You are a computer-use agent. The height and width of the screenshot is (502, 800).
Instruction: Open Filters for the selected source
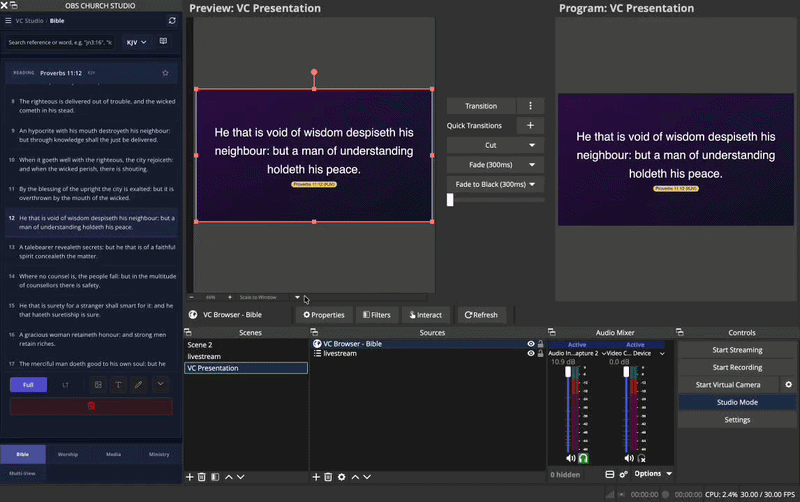point(377,315)
